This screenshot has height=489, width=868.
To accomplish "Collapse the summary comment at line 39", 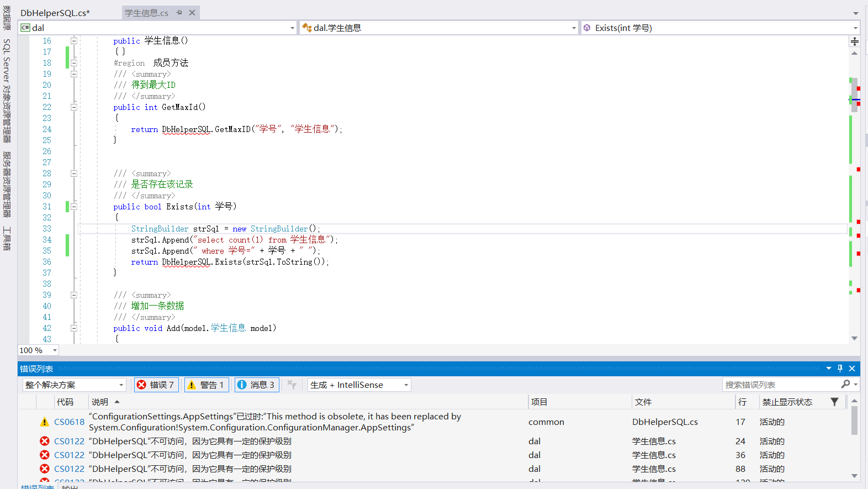I will [73, 295].
